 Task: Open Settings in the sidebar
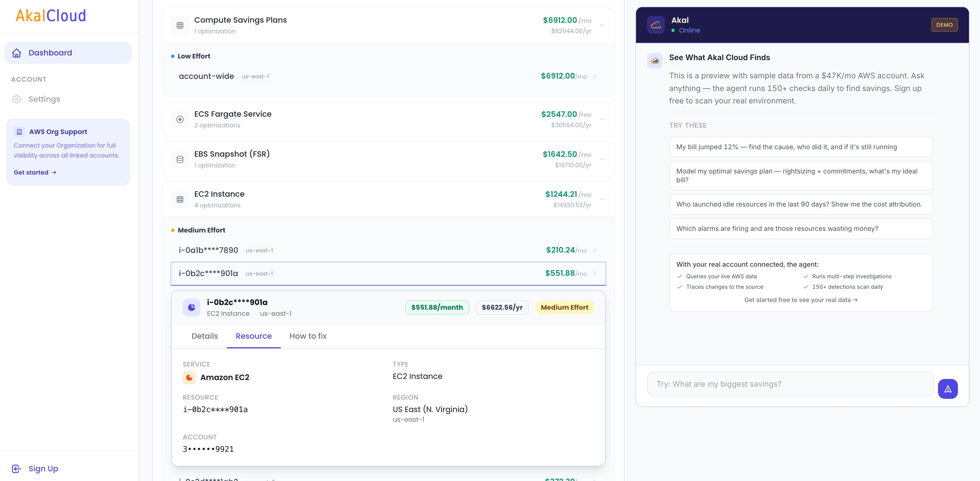[68, 99]
